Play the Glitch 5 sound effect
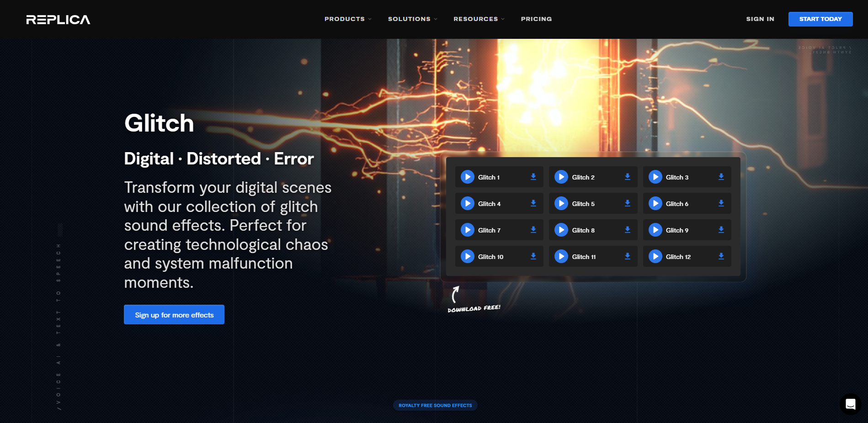Screen dimensions: 868x423 click(x=561, y=203)
